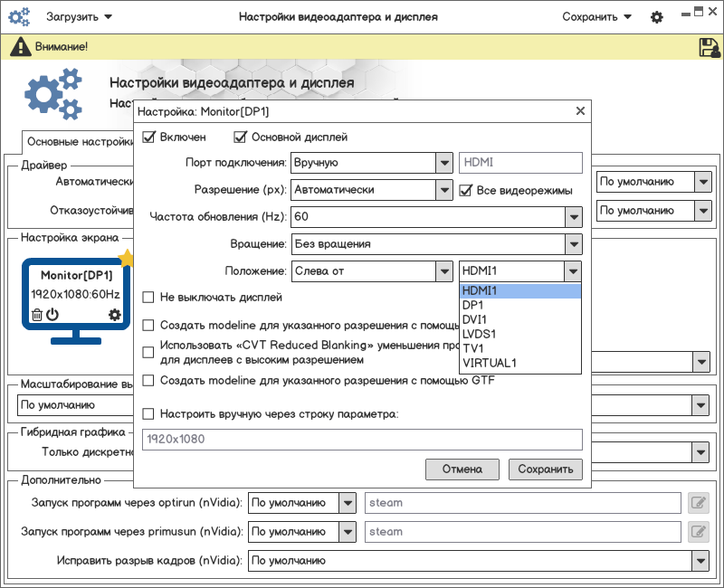
Task: Open the «Порт подключения» dropdown
Action: coord(443,163)
